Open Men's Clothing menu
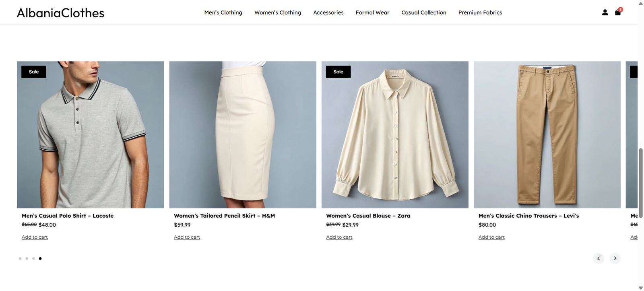The image size is (644, 291). [223, 12]
